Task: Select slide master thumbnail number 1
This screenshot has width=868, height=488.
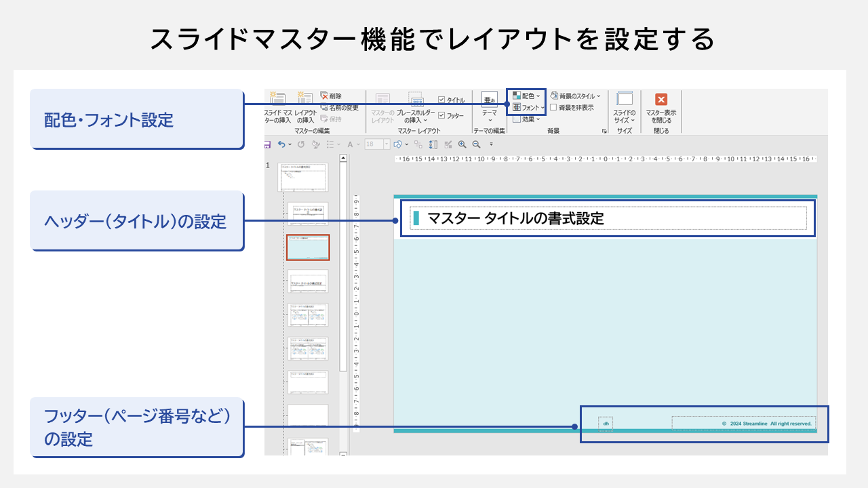Action: [302, 177]
